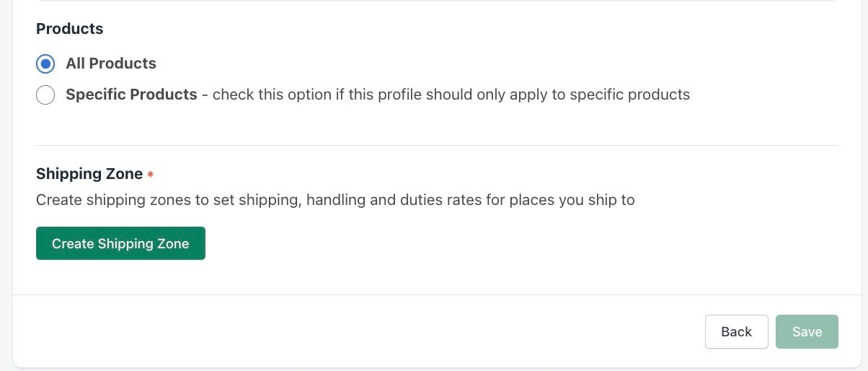Click the divider between Products and Shipping Zone
This screenshot has height=371, width=868.
tap(437, 145)
